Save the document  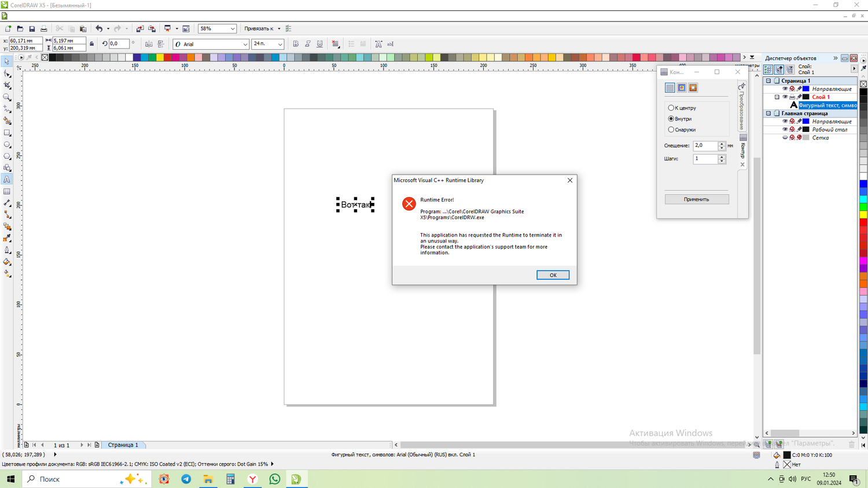(x=32, y=28)
